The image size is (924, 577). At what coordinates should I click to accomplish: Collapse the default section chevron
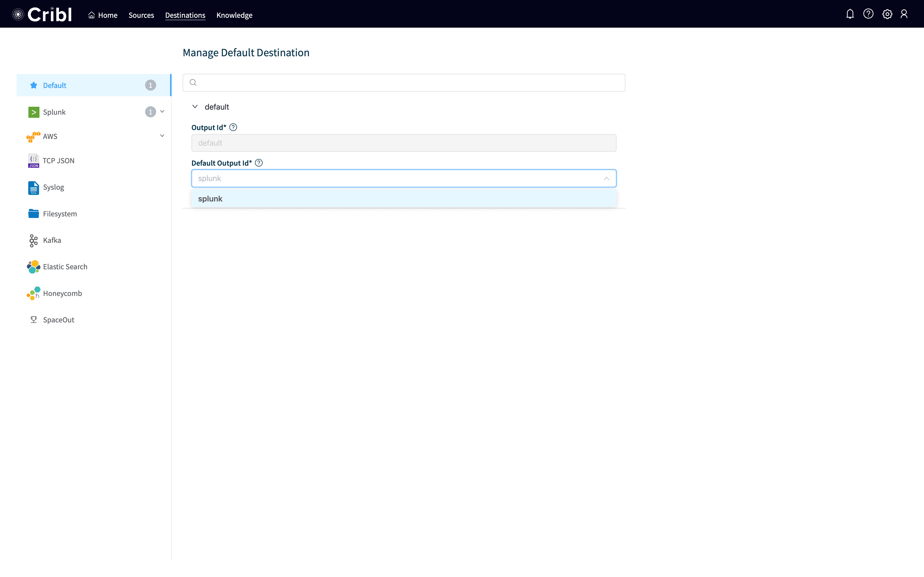tap(195, 107)
